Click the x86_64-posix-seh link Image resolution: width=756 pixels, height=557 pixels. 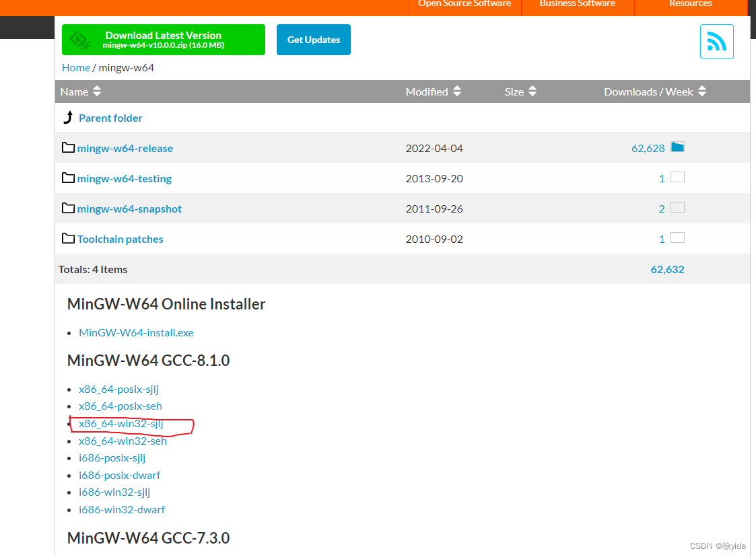click(121, 406)
